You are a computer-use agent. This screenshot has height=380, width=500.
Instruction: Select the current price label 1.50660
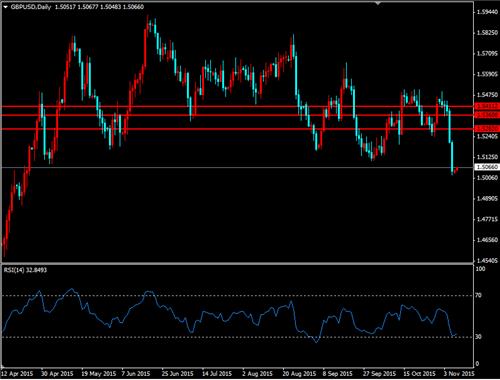coord(487,167)
